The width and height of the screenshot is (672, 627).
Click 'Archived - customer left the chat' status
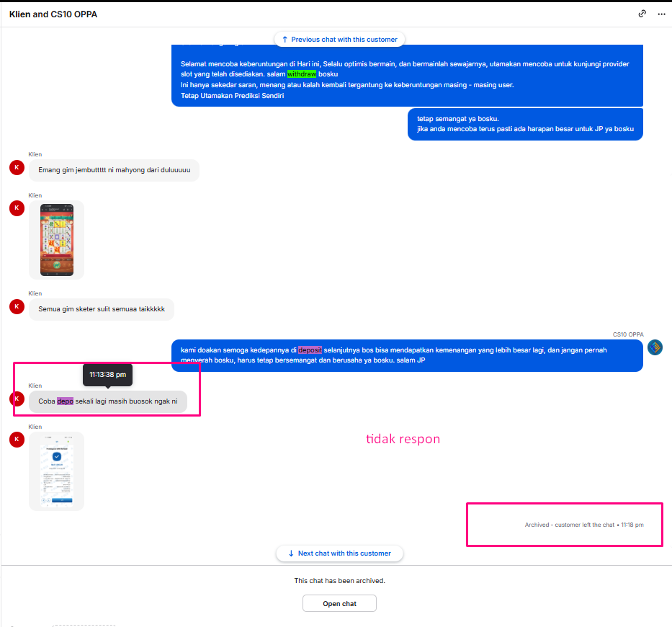pos(583,525)
